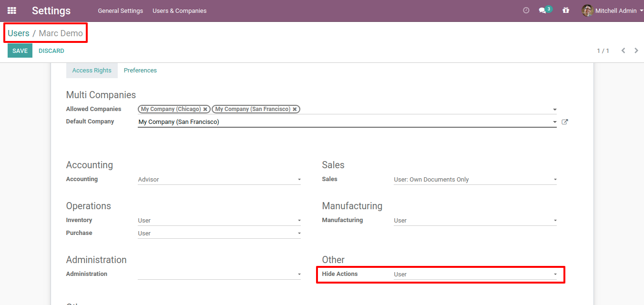
Task: Open the Users & Companies menu
Action: click(179, 10)
